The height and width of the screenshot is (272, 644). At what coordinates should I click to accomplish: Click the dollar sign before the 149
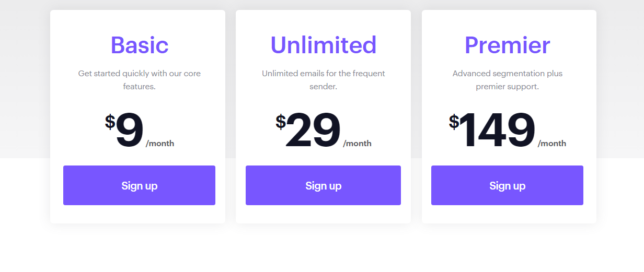pyautogui.click(x=454, y=122)
